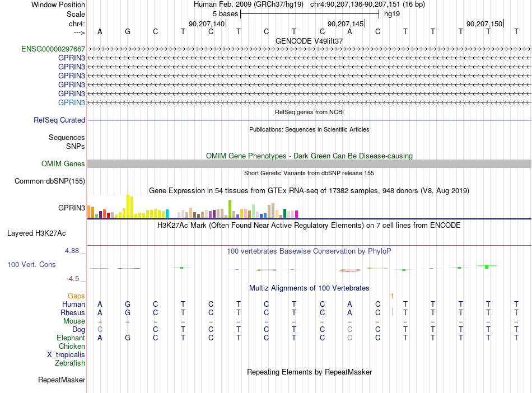Viewport: 532px width, 393px height.
Task: Open the GENCODE V49lift37 track title
Action: (x=309, y=41)
